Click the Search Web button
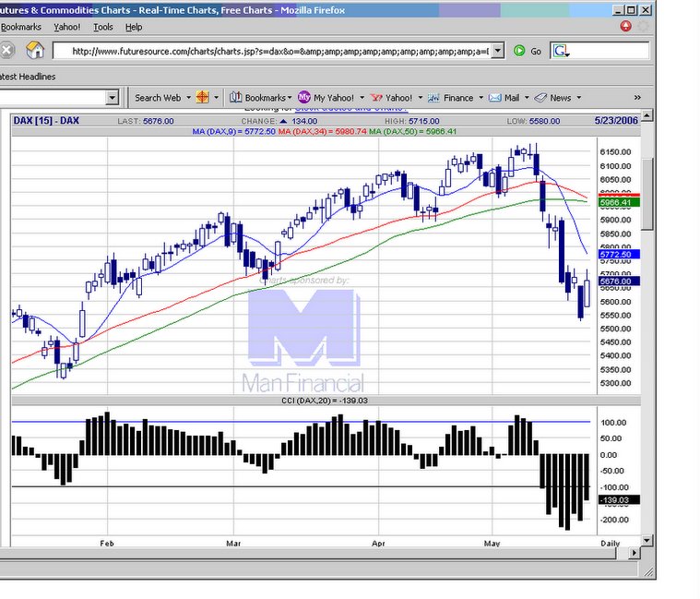The width and height of the screenshot is (700, 599). [x=158, y=98]
